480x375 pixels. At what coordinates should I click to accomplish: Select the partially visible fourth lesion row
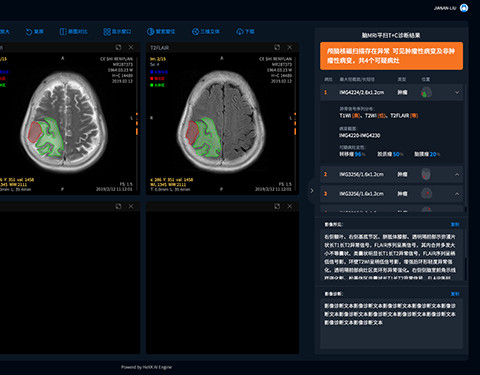[x=391, y=209]
